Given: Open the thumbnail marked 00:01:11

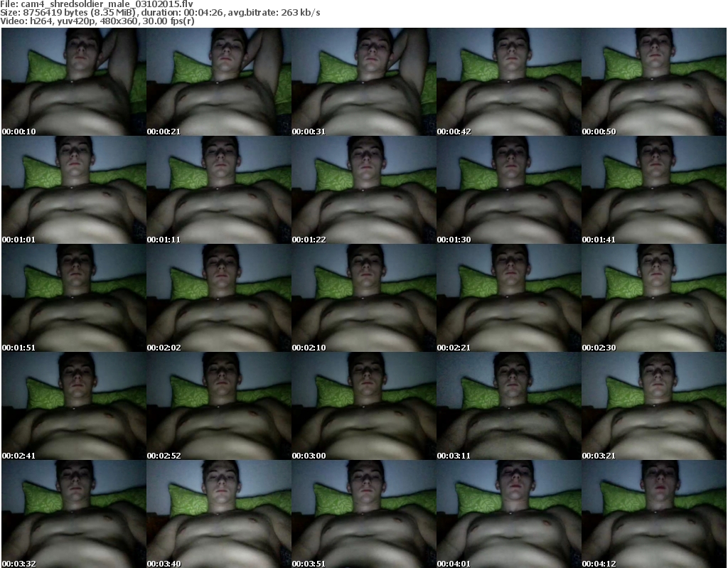Looking at the screenshot, I should tap(219, 190).
